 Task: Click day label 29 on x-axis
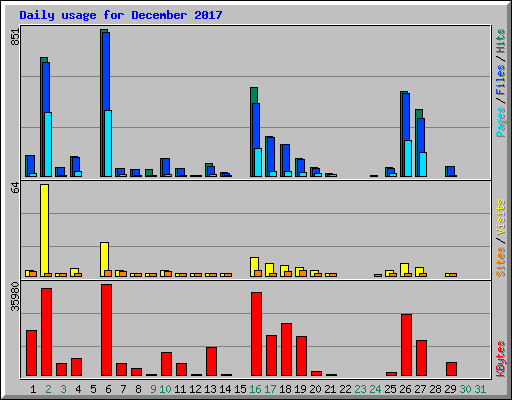[x=450, y=389]
